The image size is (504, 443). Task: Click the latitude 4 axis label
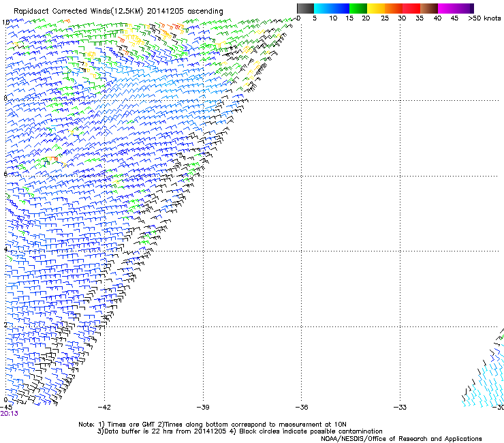tap(5, 249)
